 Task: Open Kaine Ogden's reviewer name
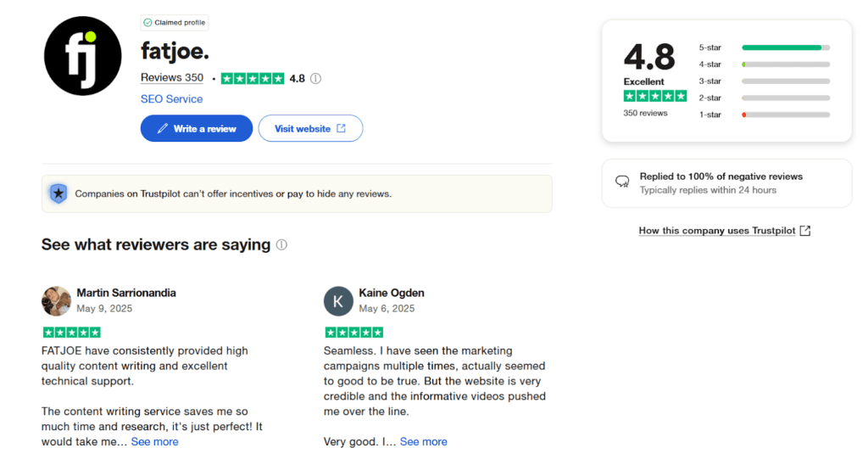click(392, 293)
